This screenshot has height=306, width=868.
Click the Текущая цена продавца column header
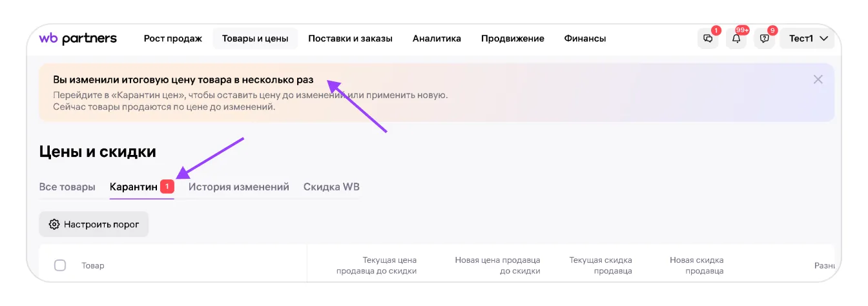coord(376,265)
